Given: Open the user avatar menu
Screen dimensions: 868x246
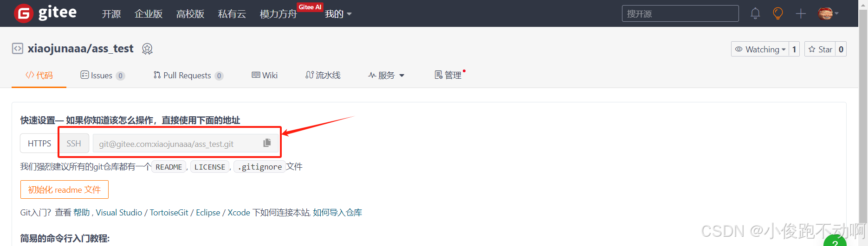Looking at the screenshot, I should (828, 13).
